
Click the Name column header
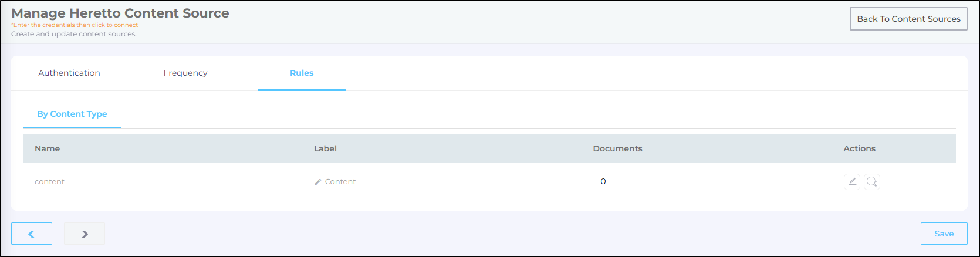(x=48, y=148)
